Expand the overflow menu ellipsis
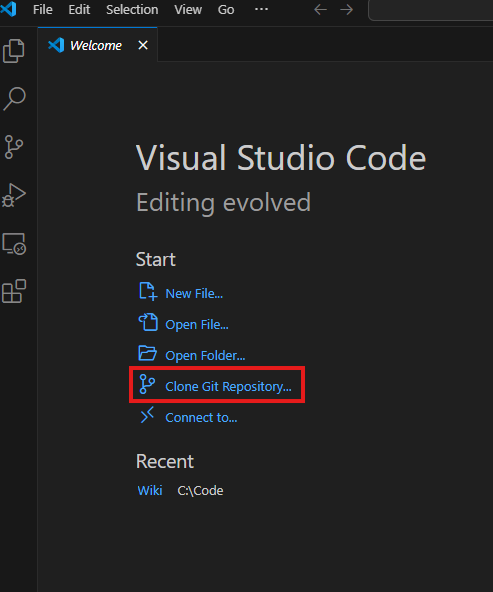 pyautogui.click(x=261, y=9)
